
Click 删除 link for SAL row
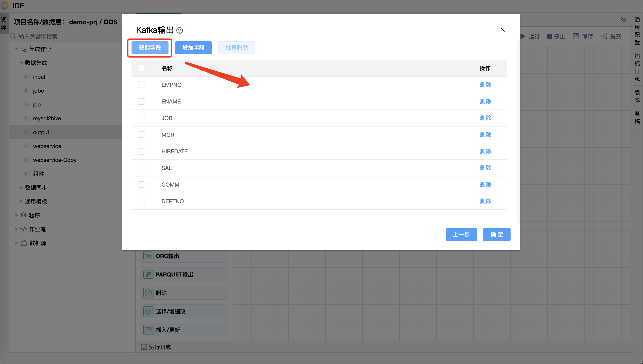pyautogui.click(x=485, y=168)
